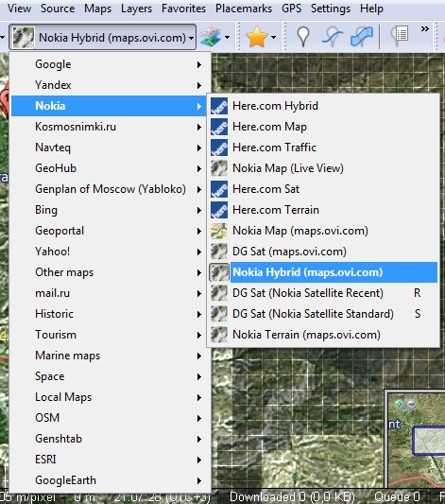Image resolution: width=445 pixels, height=504 pixels.
Task: Open the Source menu
Action: point(58,9)
